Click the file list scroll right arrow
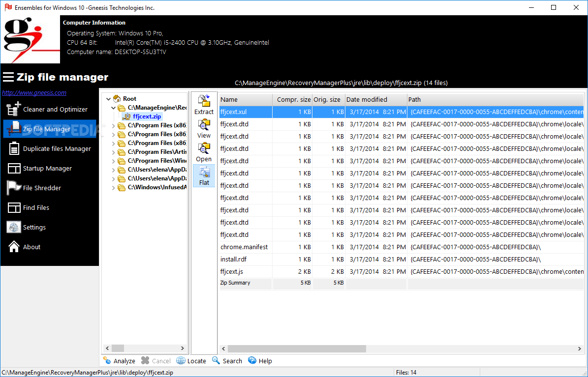588x377 pixels. pos(579,348)
